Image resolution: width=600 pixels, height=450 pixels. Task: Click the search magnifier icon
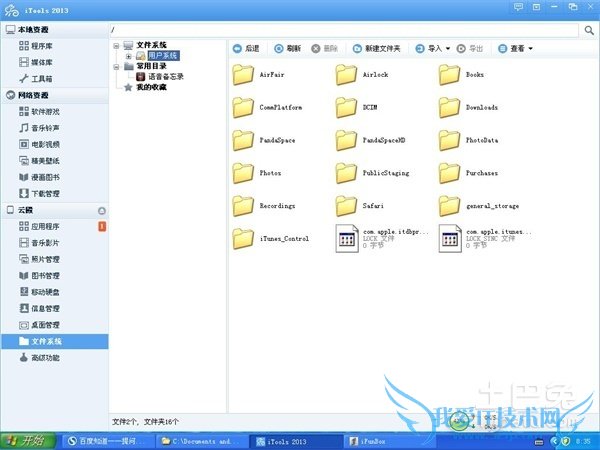click(x=589, y=30)
